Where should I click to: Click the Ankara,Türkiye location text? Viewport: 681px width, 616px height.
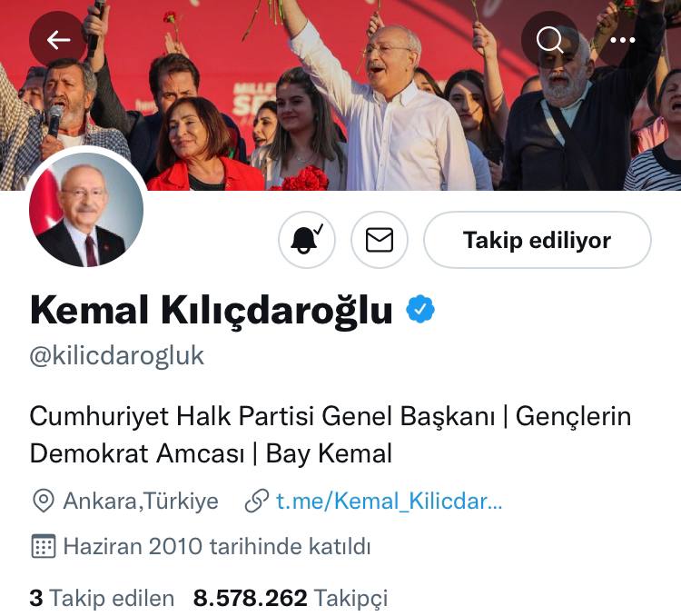coord(141,501)
